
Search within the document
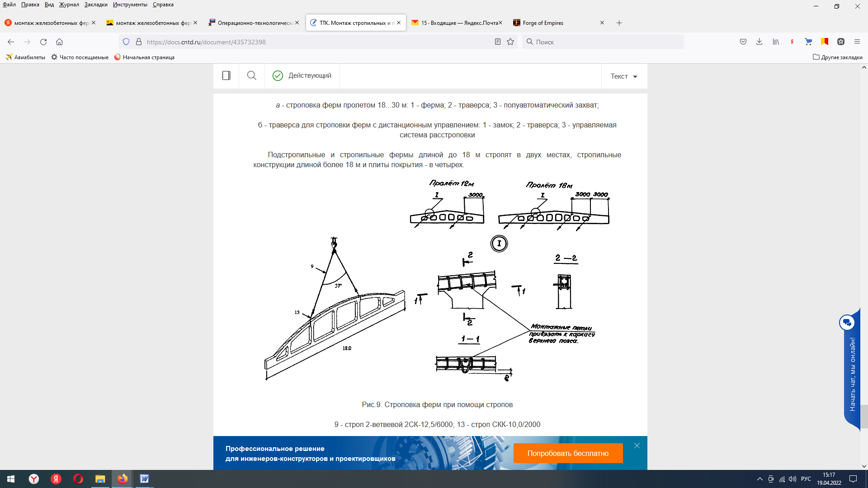coord(252,75)
